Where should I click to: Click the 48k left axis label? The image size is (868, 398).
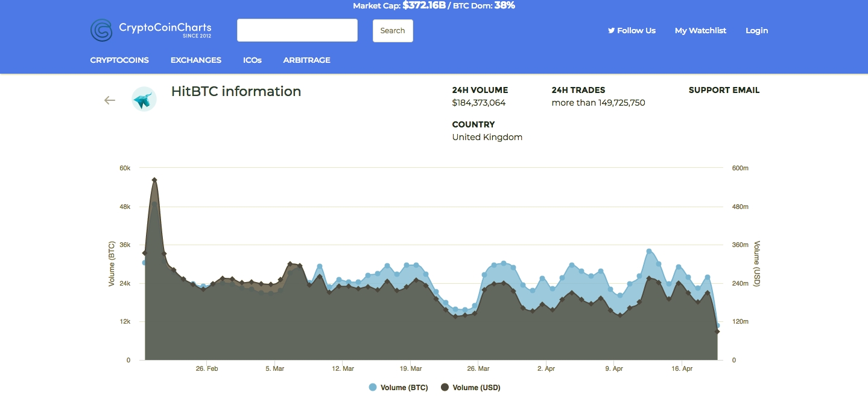click(125, 207)
